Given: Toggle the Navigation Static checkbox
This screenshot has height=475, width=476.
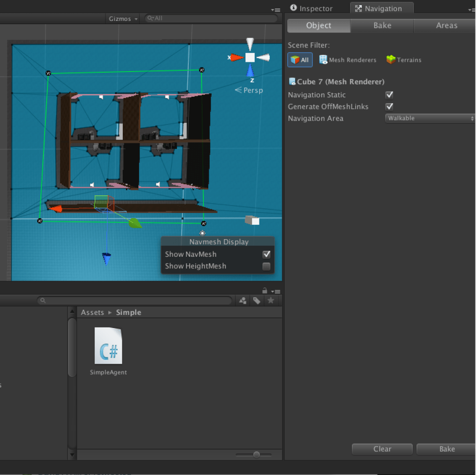Looking at the screenshot, I should (x=390, y=95).
